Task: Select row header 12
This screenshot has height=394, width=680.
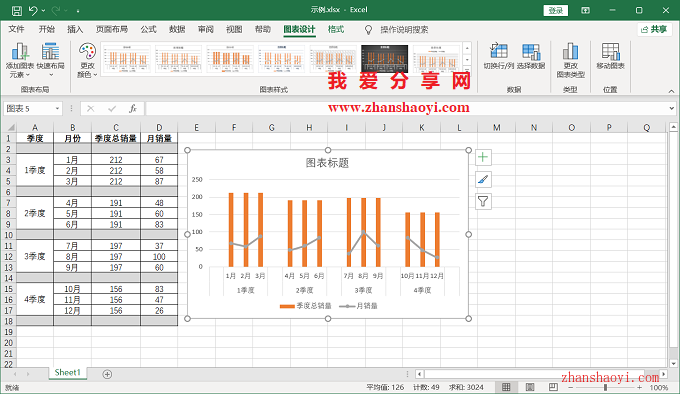Action: coord(8,257)
